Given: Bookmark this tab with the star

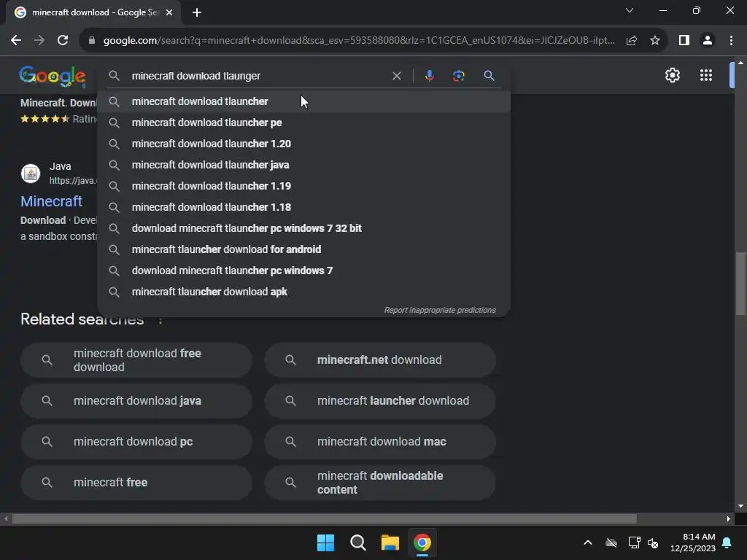Looking at the screenshot, I should [655, 41].
